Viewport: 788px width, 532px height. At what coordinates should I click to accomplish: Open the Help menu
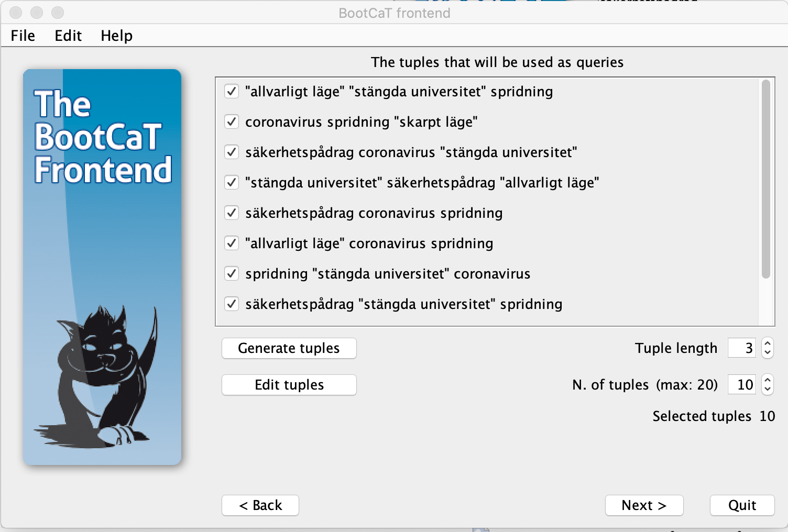click(116, 36)
